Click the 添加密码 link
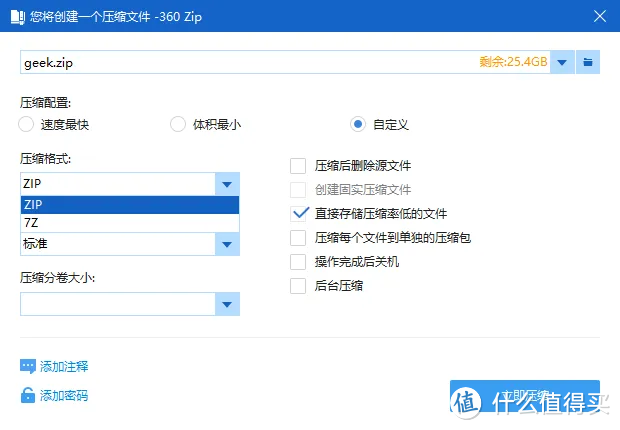This screenshot has width=620, height=430. coord(64,395)
